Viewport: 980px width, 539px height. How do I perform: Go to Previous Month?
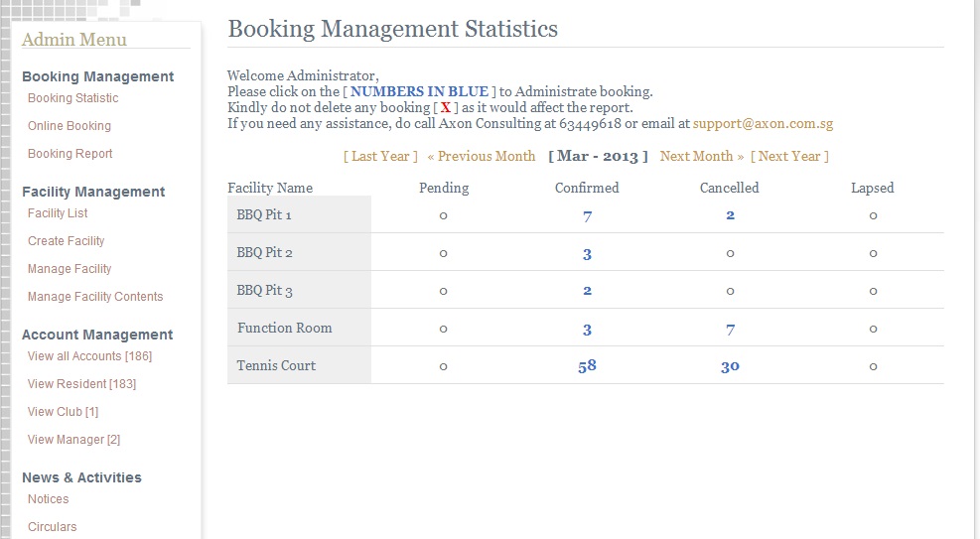[482, 156]
